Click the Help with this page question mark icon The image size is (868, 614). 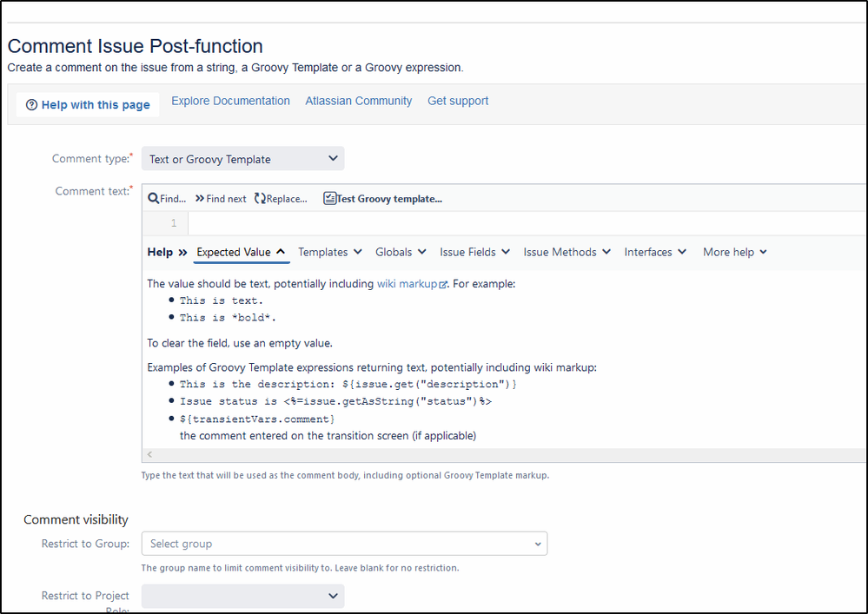(32, 104)
